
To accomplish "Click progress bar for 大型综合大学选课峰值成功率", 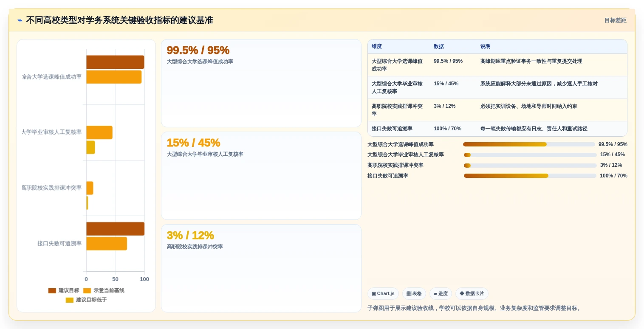I will pyautogui.click(x=529, y=144).
